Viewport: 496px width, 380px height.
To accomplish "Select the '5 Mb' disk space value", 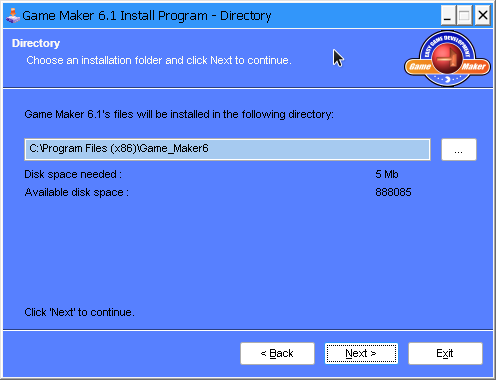I will point(387,174).
